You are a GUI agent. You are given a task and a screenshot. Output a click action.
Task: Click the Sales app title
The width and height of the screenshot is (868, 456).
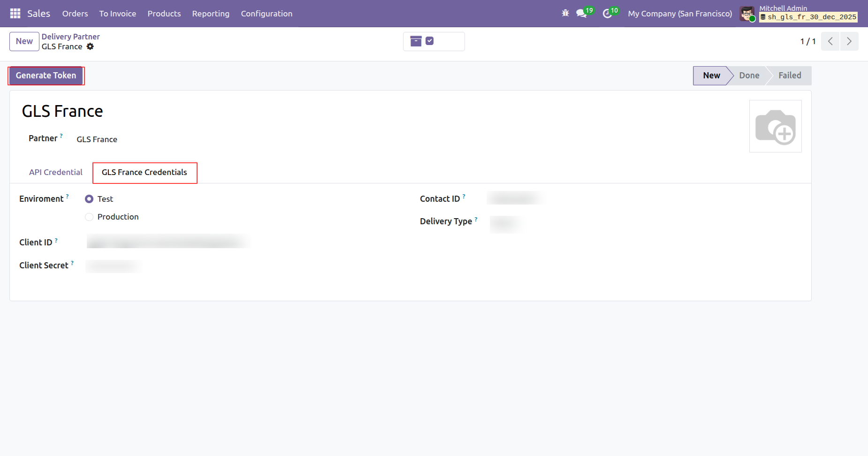coord(38,14)
